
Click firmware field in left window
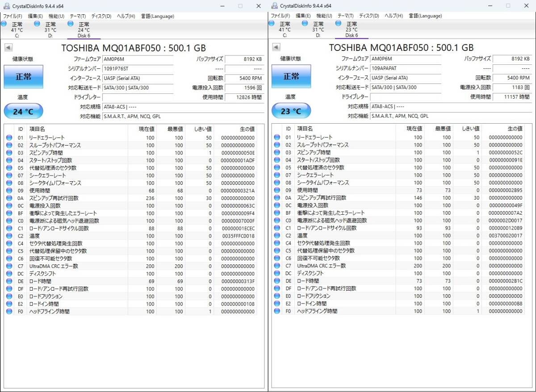pos(138,59)
